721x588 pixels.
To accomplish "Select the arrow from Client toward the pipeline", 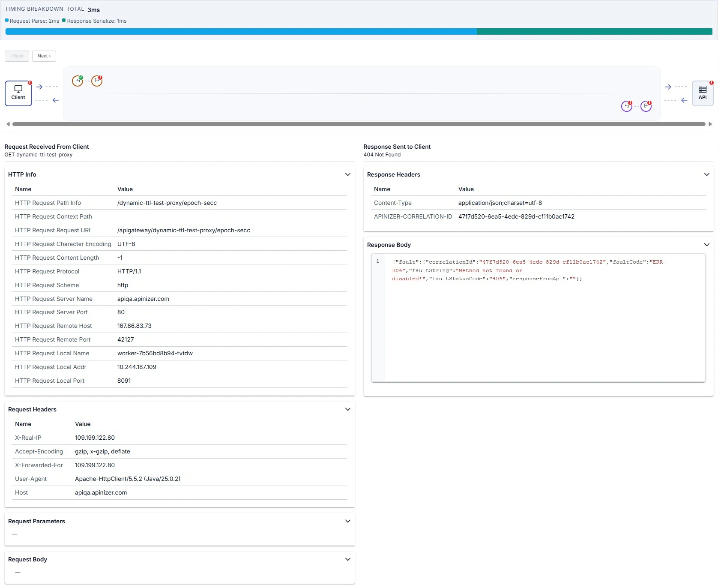I will 39,87.
